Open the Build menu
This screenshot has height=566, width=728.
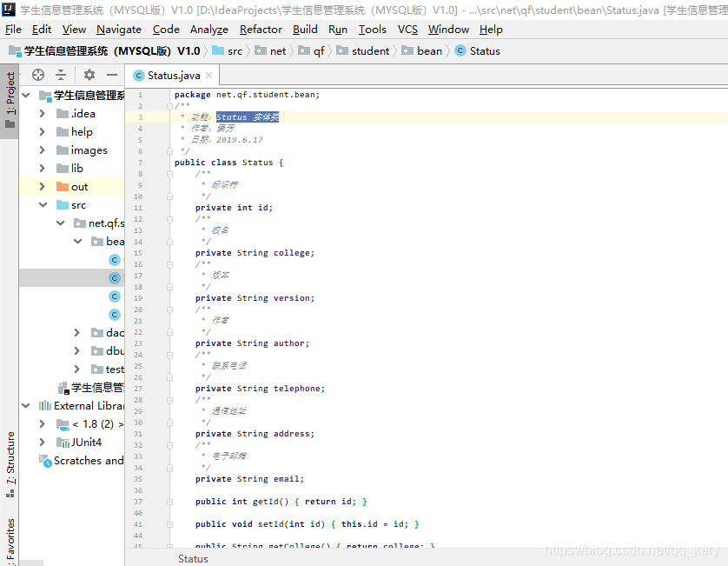(305, 30)
